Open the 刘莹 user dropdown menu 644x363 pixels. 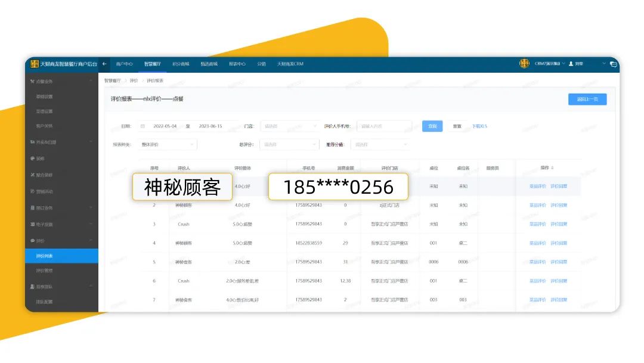coord(590,64)
